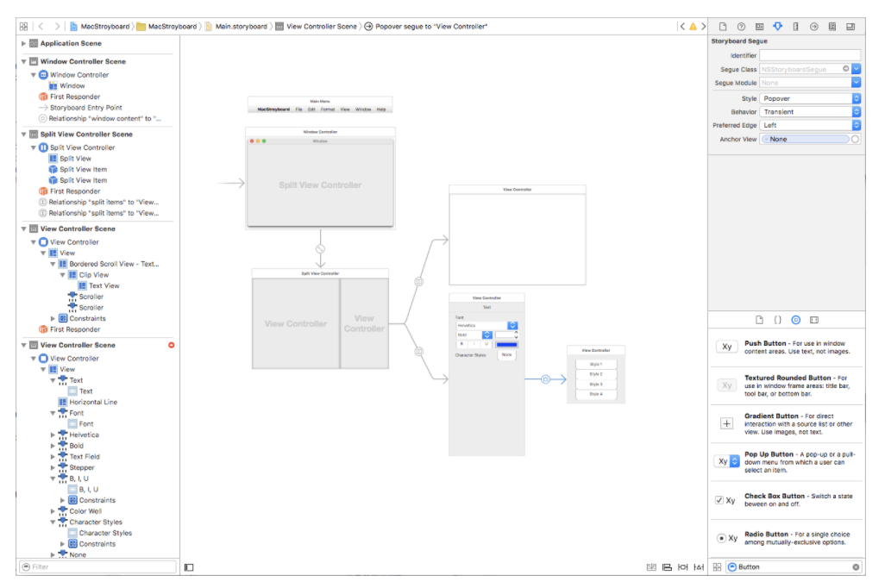Open the Connections inspector

(813, 27)
